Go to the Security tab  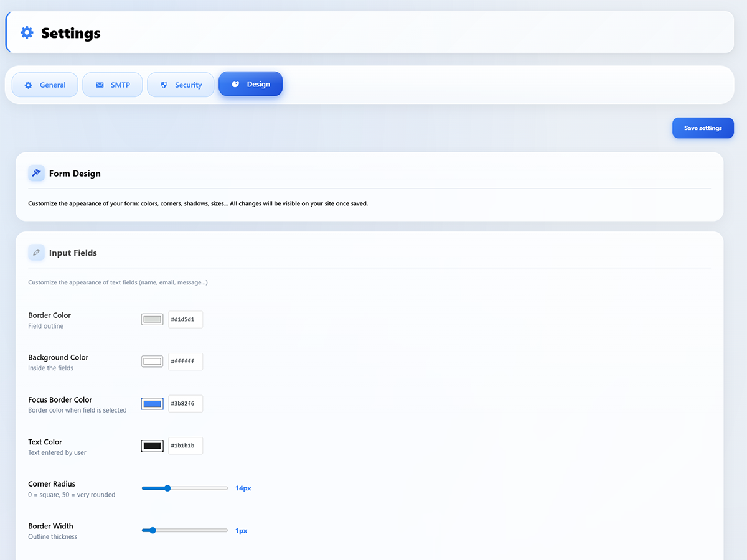coord(181,85)
